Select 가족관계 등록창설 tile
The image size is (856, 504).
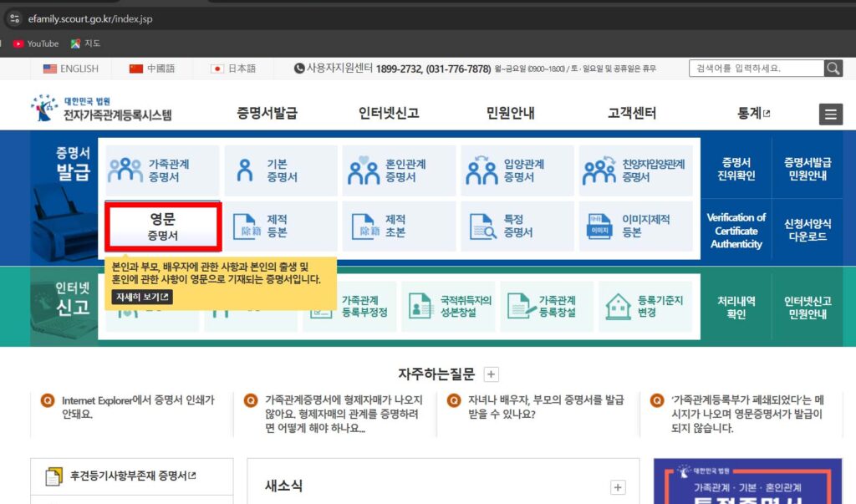(x=547, y=307)
